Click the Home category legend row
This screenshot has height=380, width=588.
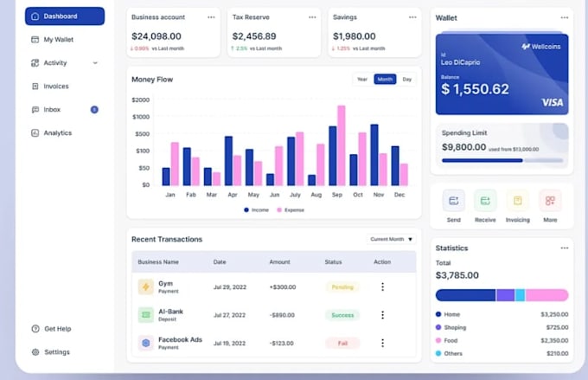tap(502, 314)
